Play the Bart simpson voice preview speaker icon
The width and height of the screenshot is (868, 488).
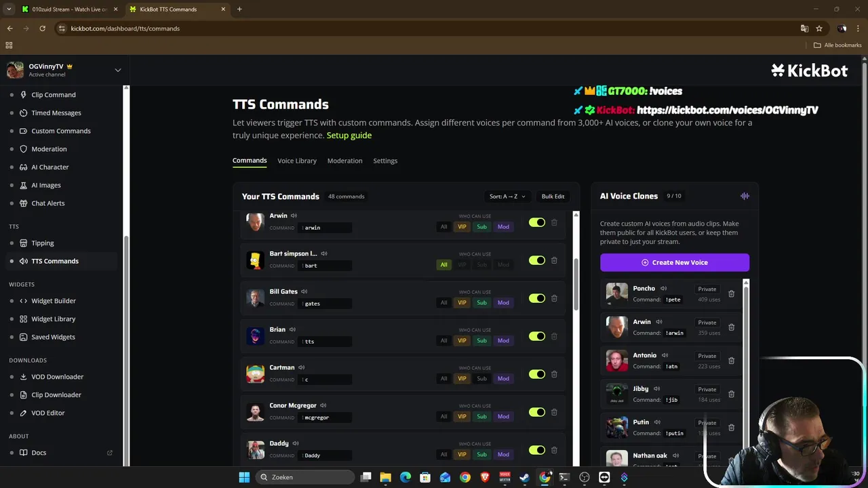(x=324, y=253)
